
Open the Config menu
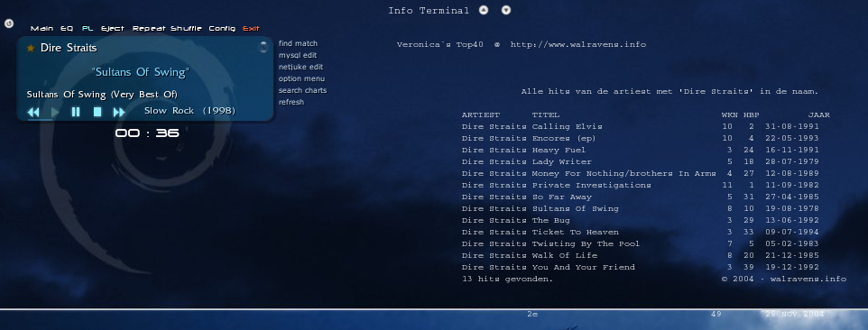coord(222,29)
